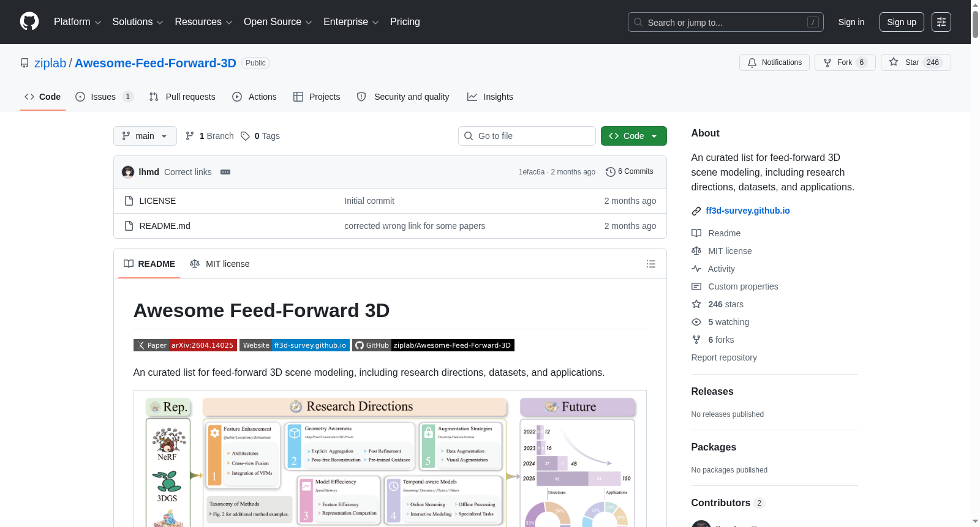Click the eye icon beside 5 watching
The height and width of the screenshot is (527, 980).
click(696, 322)
